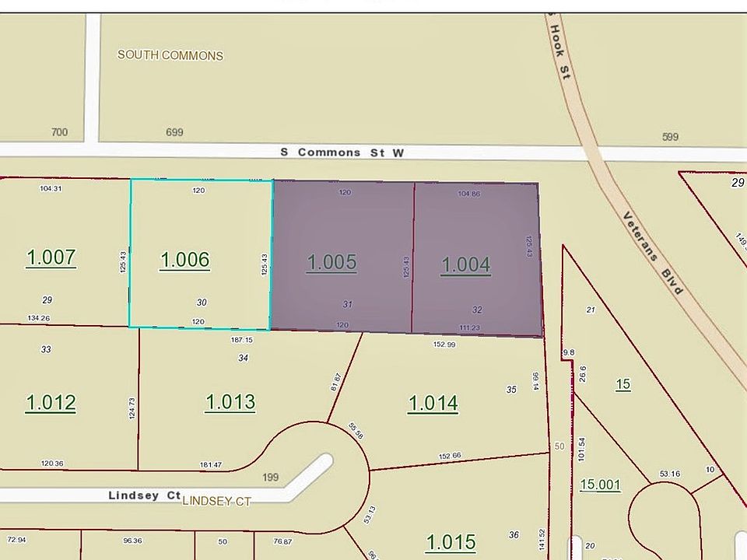Image resolution: width=747 pixels, height=560 pixels.
Task: Select parcel 1.006 label
Action: pos(185,260)
